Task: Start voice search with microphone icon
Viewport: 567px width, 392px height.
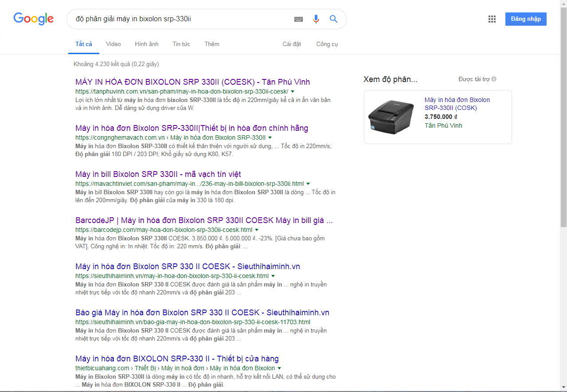Action: point(316,19)
